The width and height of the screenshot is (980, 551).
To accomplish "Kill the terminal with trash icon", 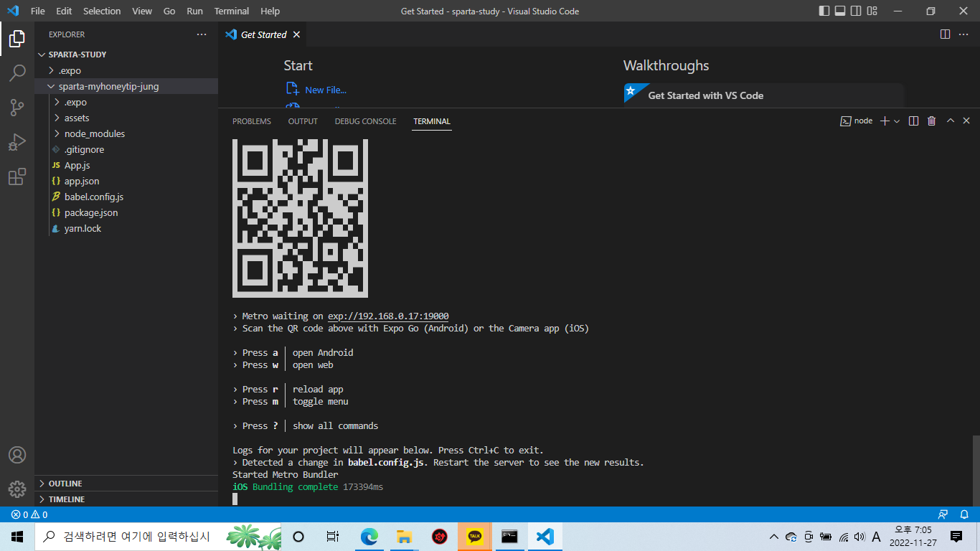I will point(931,121).
